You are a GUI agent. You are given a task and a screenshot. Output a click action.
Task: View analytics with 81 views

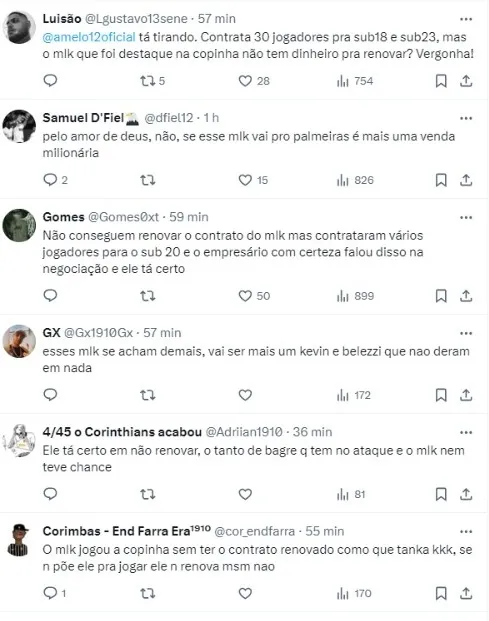[x=350, y=494]
